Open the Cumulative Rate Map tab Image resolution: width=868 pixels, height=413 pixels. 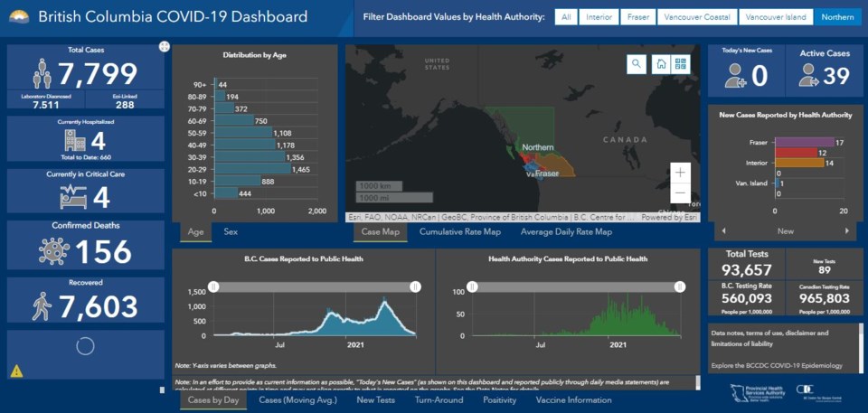460,232
